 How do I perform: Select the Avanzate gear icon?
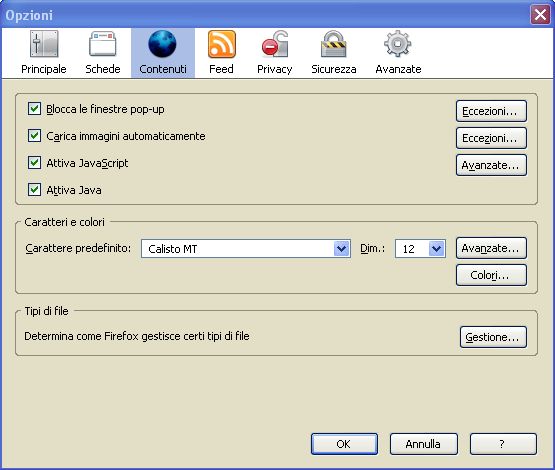(398, 44)
